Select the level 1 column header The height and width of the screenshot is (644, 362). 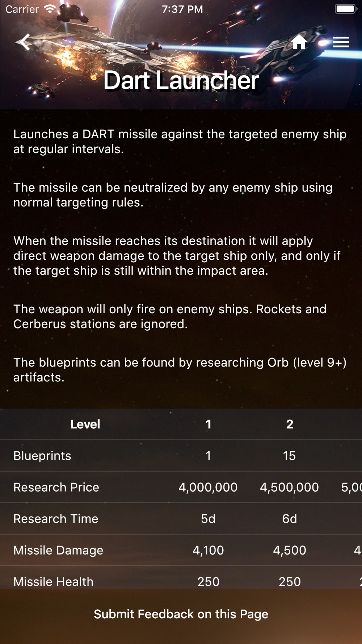pyautogui.click(x=208, y=424)
